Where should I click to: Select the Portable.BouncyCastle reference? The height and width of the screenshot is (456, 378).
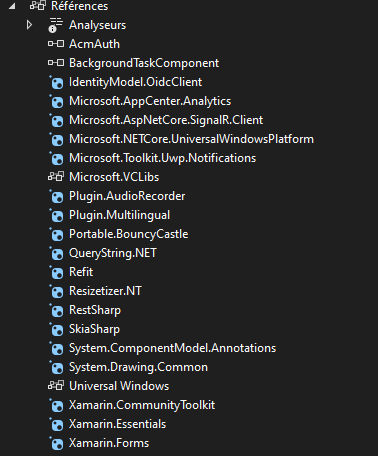pos(128,234)
